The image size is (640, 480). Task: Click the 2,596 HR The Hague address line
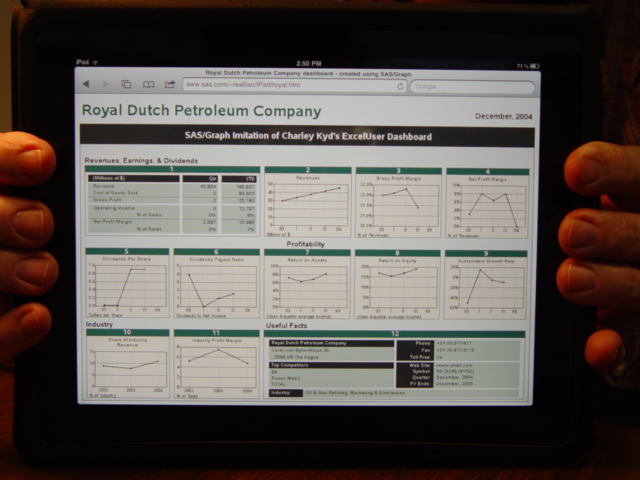295,357
